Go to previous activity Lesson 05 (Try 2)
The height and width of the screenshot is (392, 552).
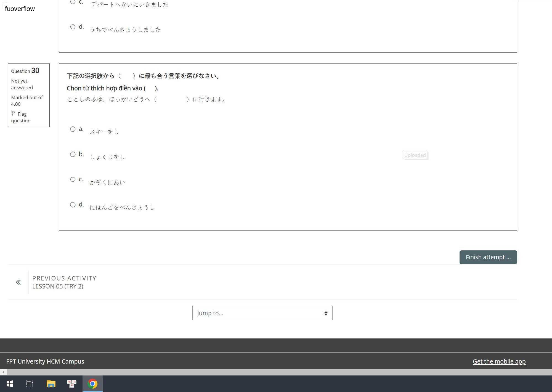[x=64, y=282]
